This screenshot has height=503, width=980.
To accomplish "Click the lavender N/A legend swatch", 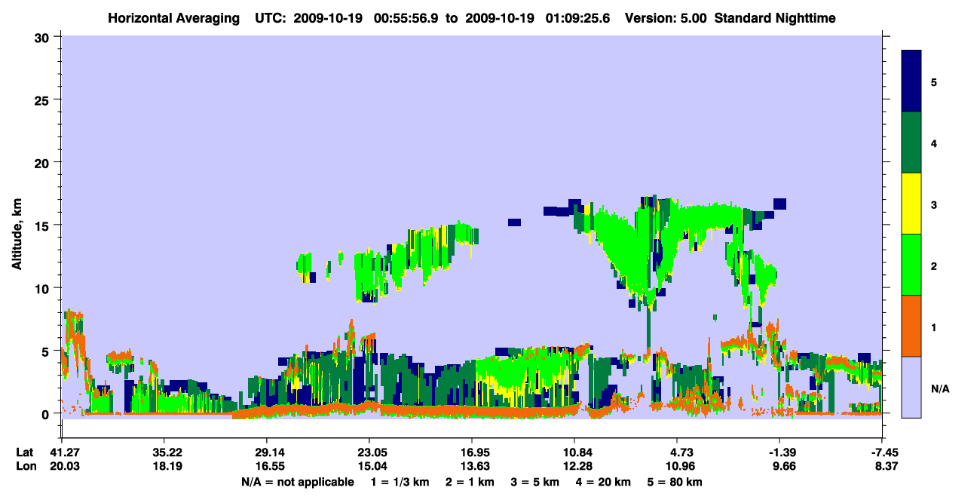I will (x=911, y=387).
